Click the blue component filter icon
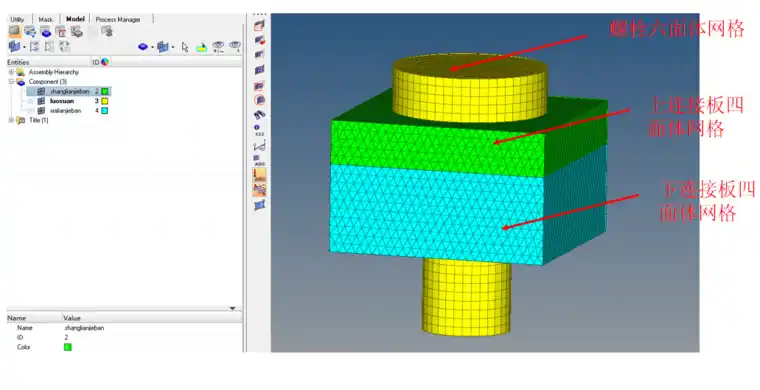 point(143,47)
